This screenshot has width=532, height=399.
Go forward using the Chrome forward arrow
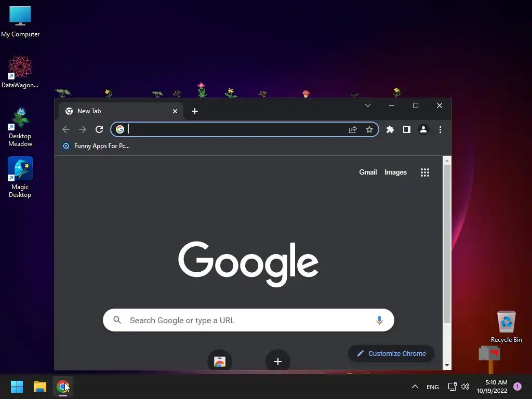click(x=83, y=129)
